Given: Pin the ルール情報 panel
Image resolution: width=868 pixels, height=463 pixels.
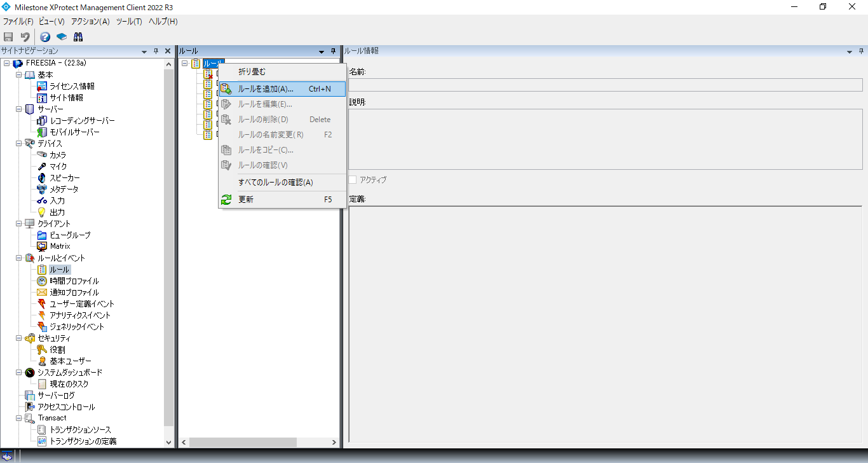Looking at the screenshot, I should pos(861,51).
